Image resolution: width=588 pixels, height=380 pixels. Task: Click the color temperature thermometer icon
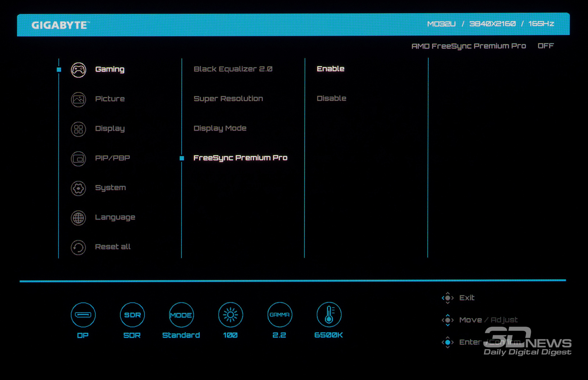(x=329, y=315)
